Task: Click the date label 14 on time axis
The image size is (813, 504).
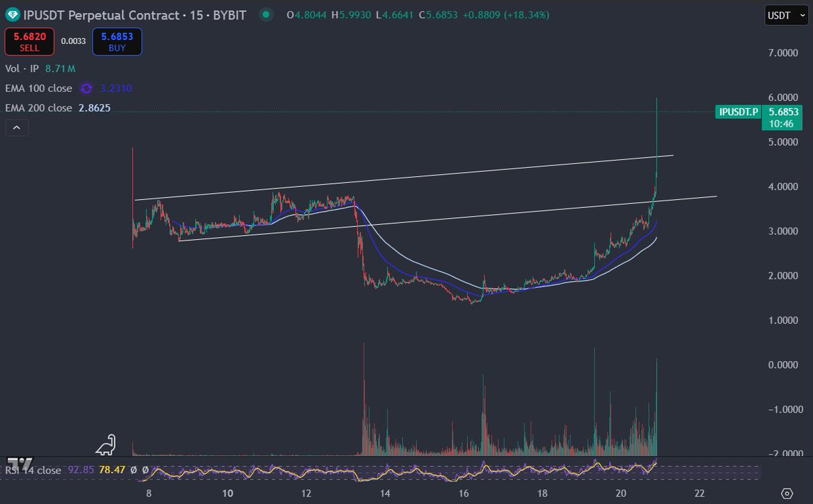Action: click(x=385, y=492)
